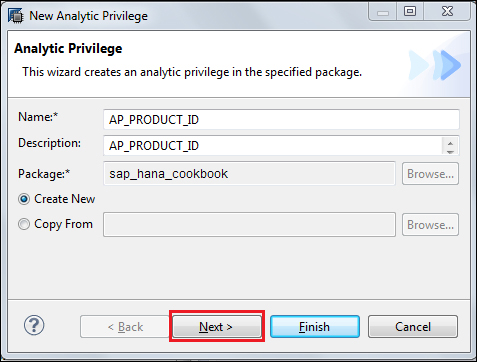Click the Finish button

(315, 327)
